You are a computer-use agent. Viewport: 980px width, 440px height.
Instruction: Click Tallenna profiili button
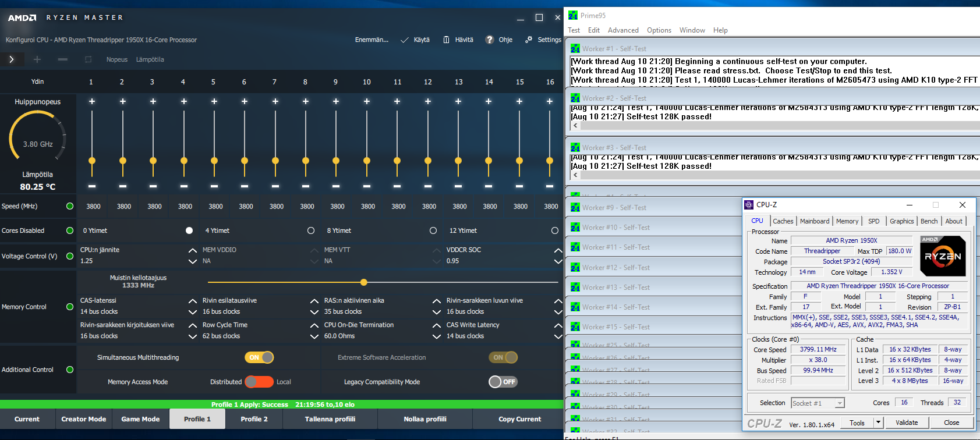pyautogui.click(x=330, y=419)
